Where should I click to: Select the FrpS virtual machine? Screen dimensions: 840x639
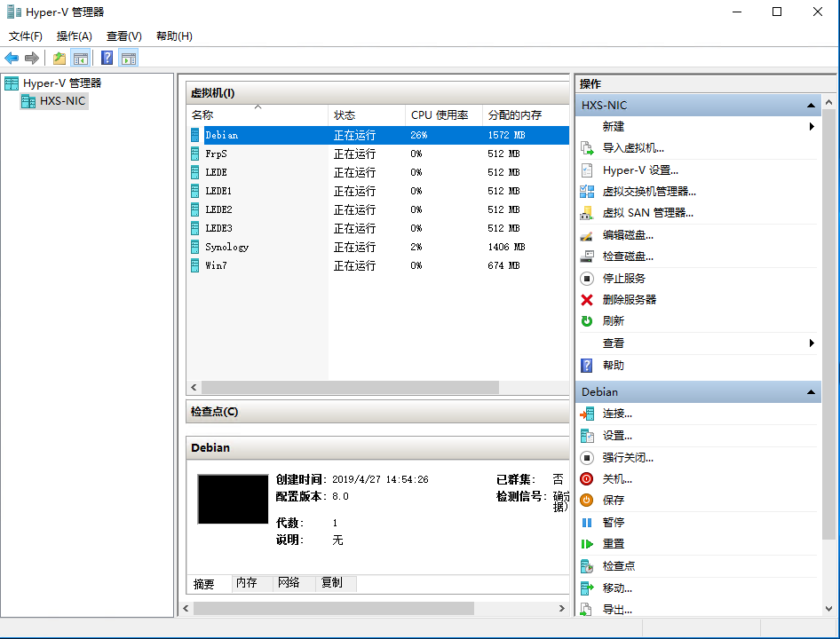(x=377, y=154)
